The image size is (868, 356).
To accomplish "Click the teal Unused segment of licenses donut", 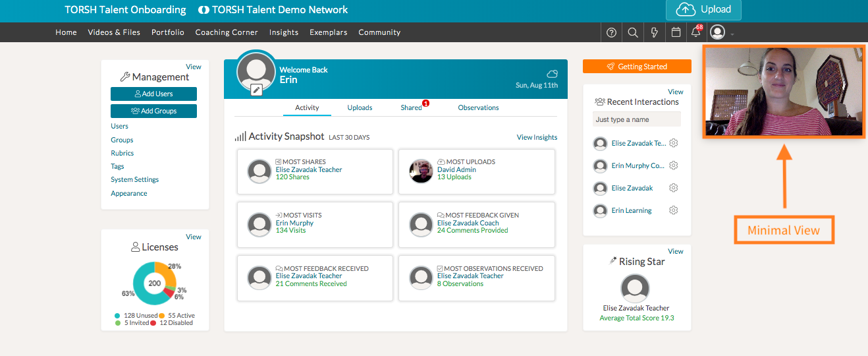I will (141, 290).
